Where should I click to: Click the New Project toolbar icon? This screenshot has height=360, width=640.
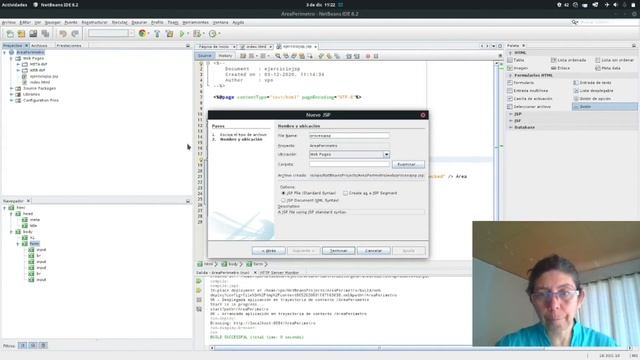pyautogui.click(x=21, y=34)
